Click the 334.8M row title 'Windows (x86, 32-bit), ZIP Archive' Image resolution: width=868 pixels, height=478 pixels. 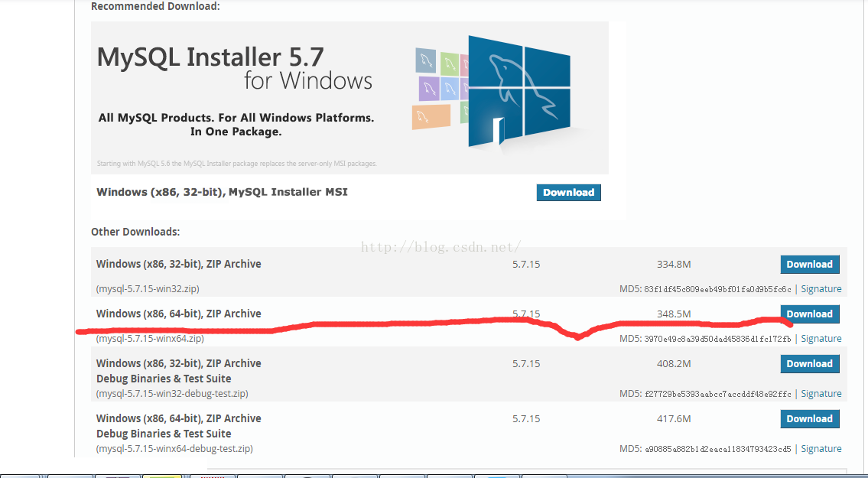pos(179,264)
